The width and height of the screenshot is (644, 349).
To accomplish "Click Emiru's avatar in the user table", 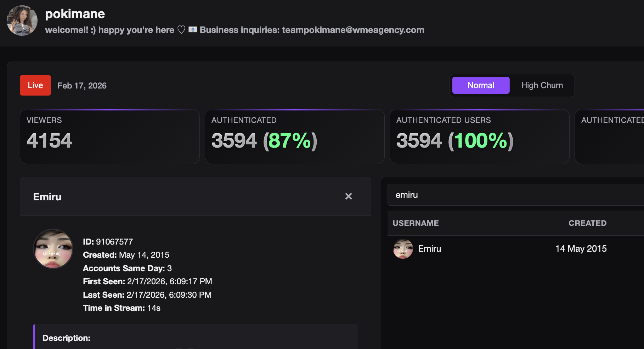I will [x=403, y=248].
